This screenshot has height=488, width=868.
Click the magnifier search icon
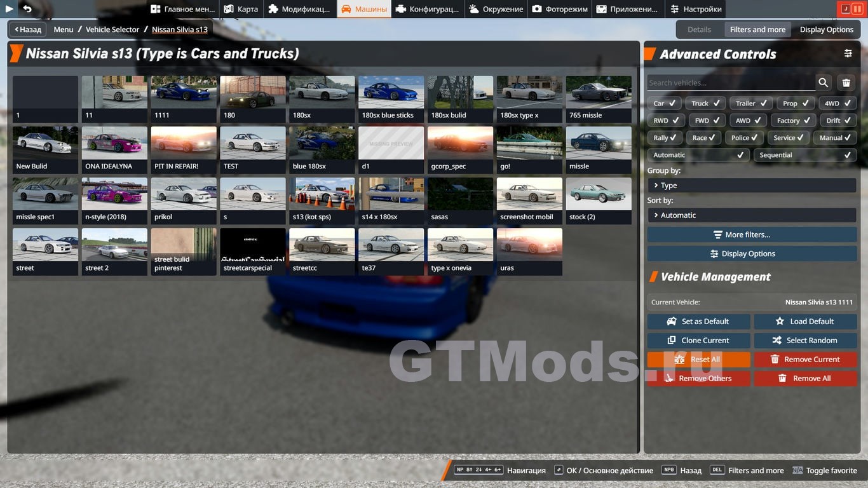pyautogui.click(x=824, y=83)
